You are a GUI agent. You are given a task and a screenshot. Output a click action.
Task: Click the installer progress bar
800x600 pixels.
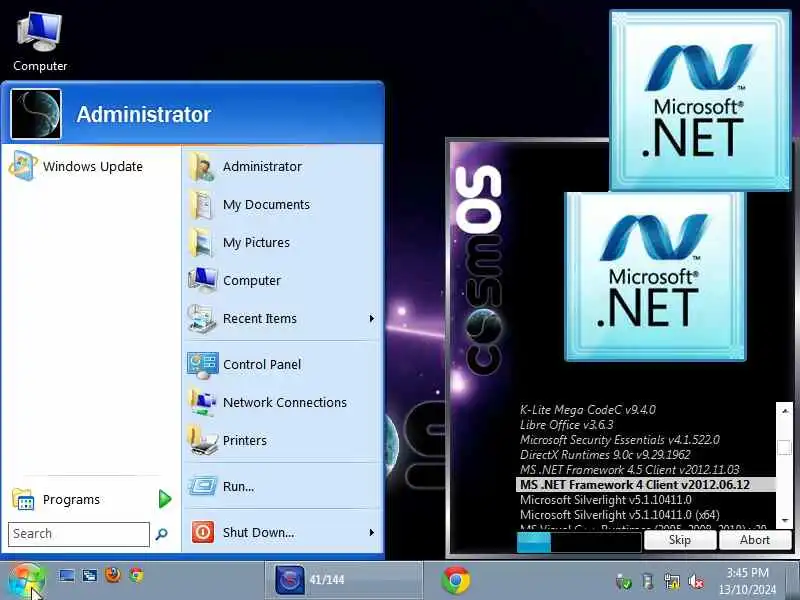579,542
